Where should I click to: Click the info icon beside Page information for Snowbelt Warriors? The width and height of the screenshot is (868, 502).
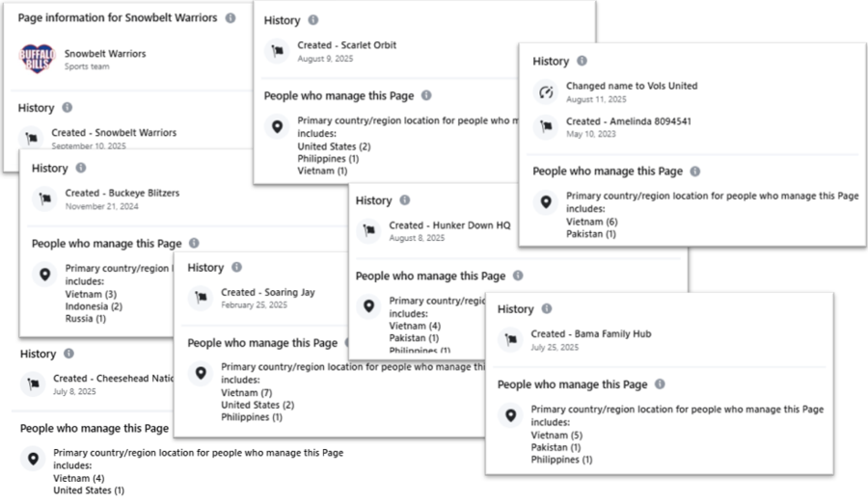pyautogui.click(x=230, y=18)
